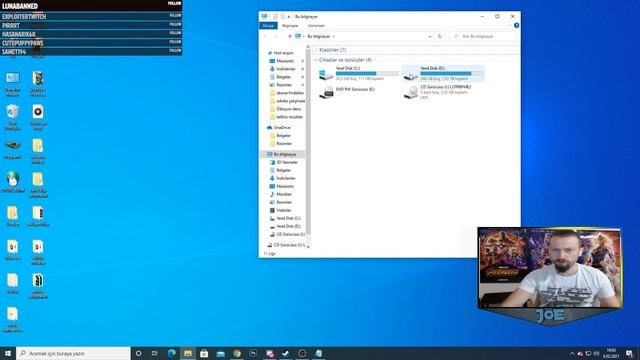Open Müzikler in navigation pane
The height and width of the screenshot is (360, 640).
point(284,194)
